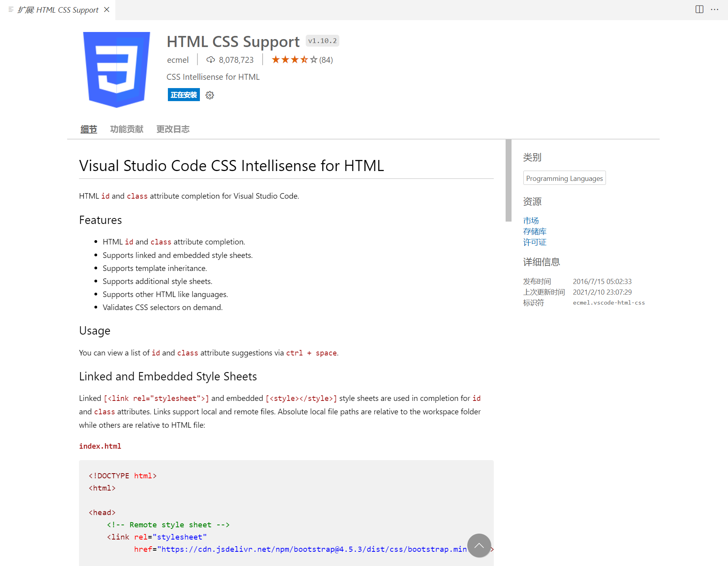Click the publish date 2016/7/15 05:02:33
728x566 pixels.
(602, 282)
